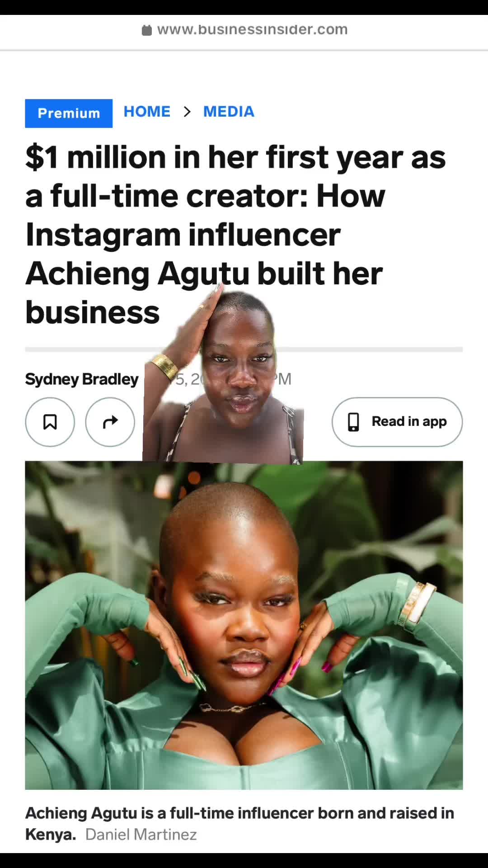Click the Daniel Martinez photo credit
The image size is (488, 868).
(x=141, y=834)
